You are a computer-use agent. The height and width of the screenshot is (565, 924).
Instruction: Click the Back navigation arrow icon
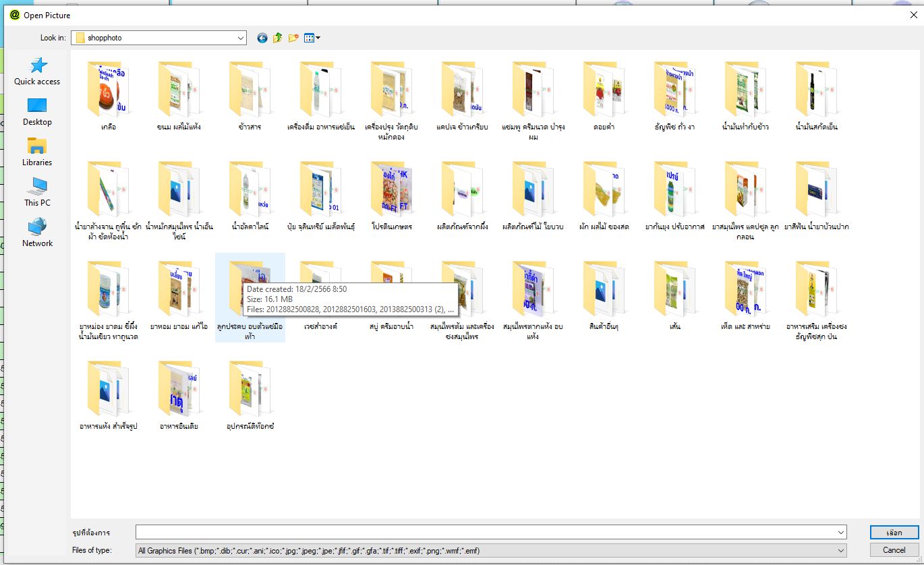coord(262,38)
